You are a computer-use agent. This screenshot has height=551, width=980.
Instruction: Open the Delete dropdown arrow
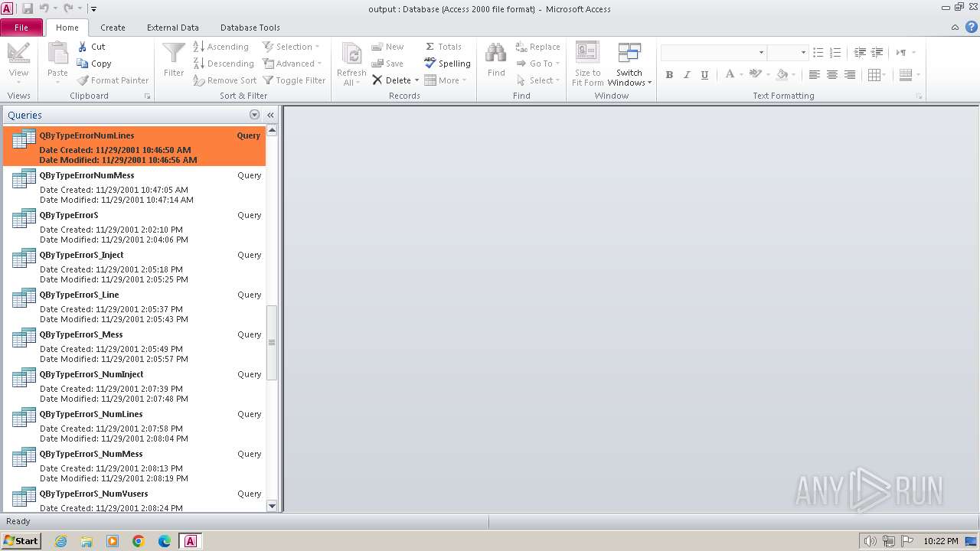click(416, 80)
